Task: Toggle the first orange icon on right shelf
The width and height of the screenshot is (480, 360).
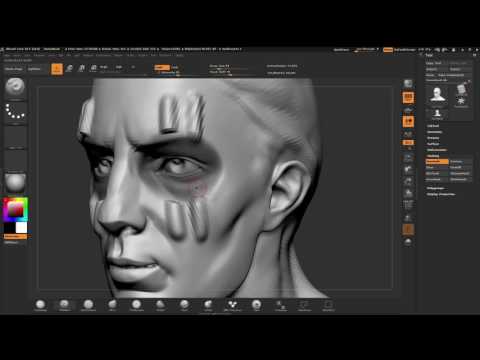Action: [x=408, y=98]
